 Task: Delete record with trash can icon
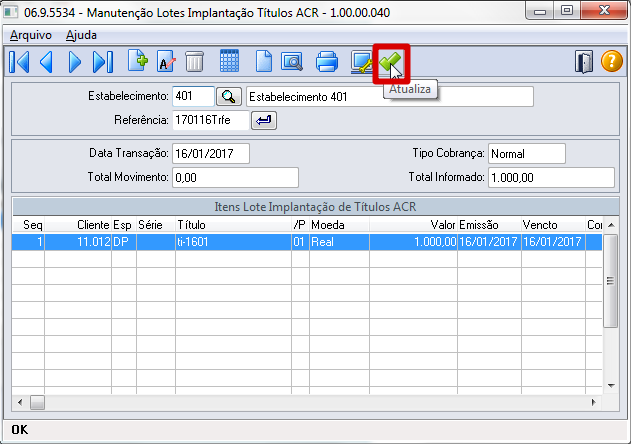(x=194, y=62)
